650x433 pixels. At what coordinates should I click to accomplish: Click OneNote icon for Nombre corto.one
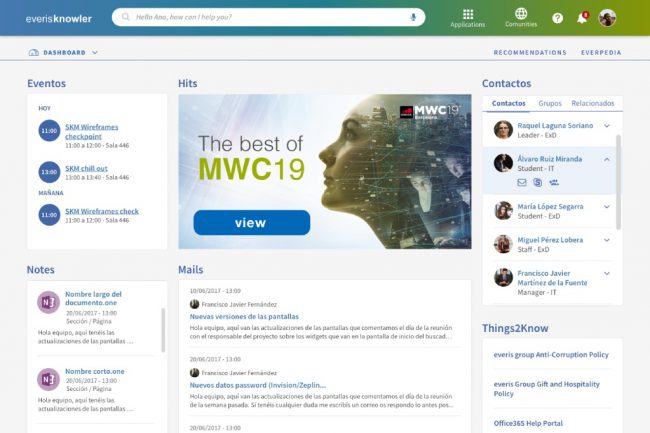(x=49, y=379)
